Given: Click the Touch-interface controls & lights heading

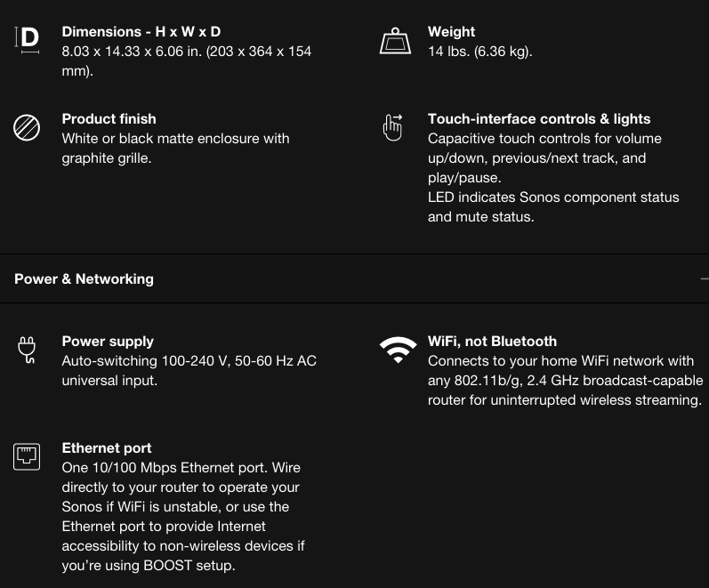Looking at the screenshot, I should pyautogui.click(x=539, y=119).
